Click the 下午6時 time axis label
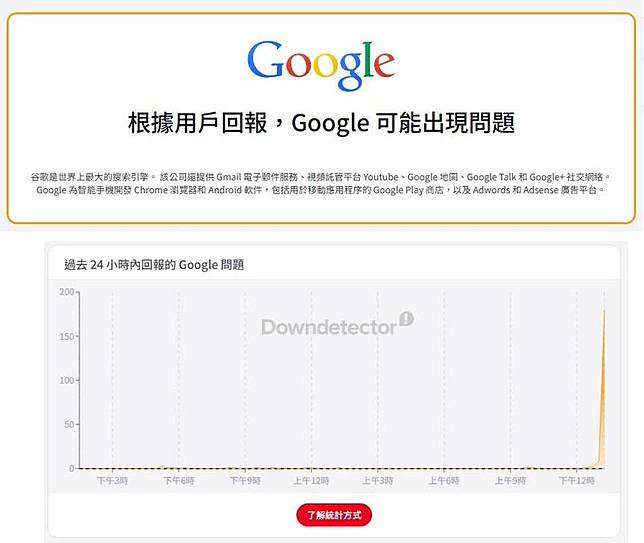This screenshot has height=543, width=644. tap(179, 481)
